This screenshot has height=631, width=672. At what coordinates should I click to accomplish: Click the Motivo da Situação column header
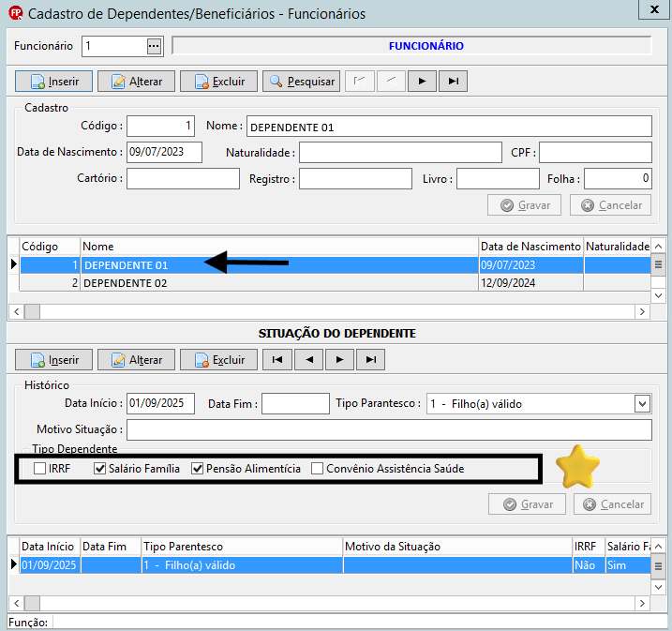[x=457, y=547]
